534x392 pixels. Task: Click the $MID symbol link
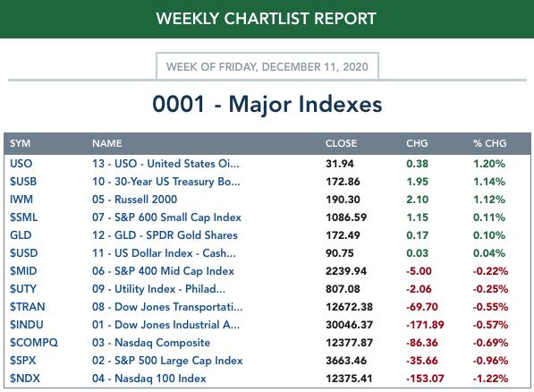tap(23, 271)
